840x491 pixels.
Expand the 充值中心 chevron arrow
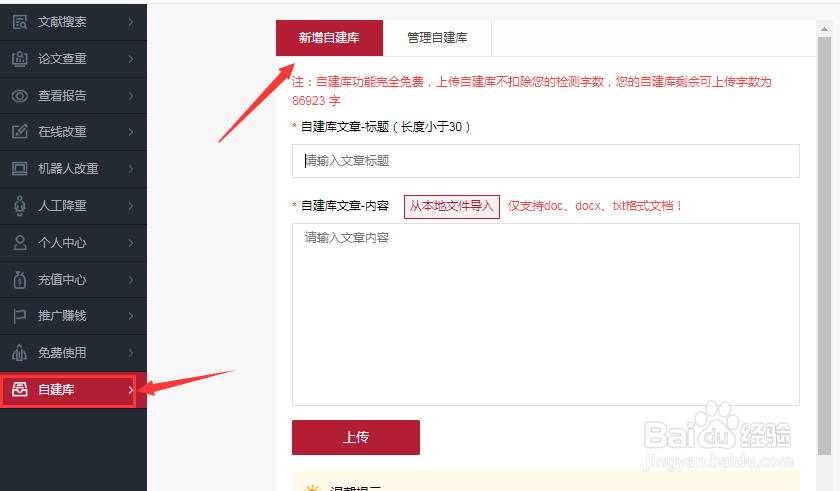131,280
